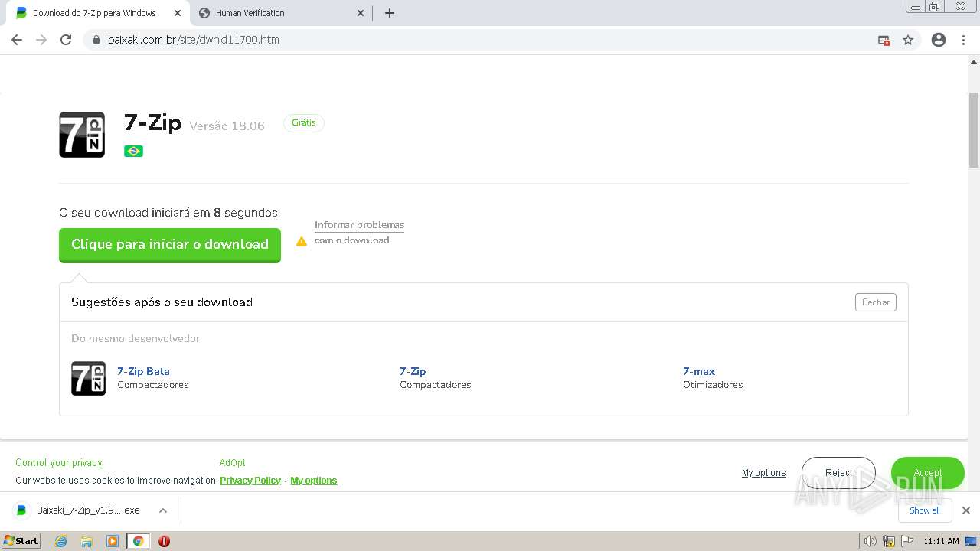This screenshot has height=551, width=980.
Task: Click the AdOpt label
Action: [233, 463]
